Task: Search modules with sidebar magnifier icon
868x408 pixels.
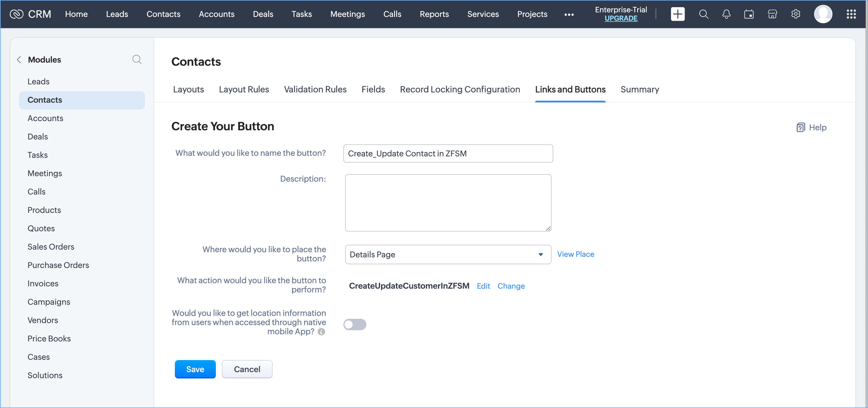Action: [136, 59]
